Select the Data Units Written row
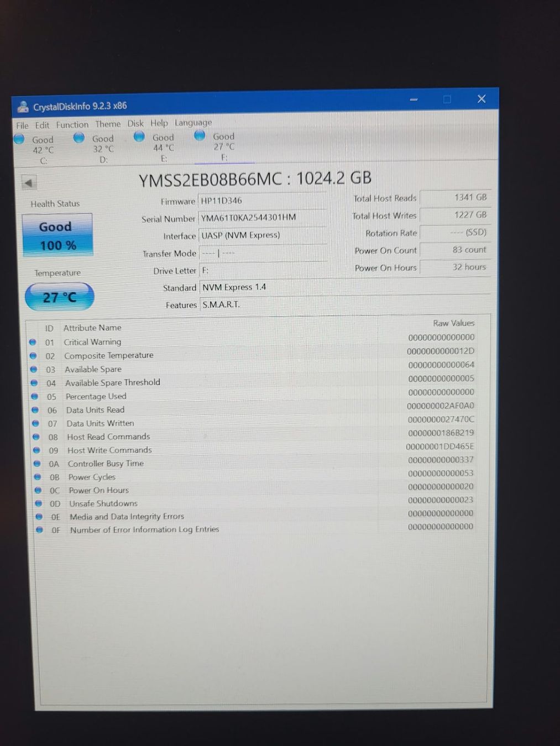Viewport: 560px width, 746px height. [x=254, y=422]
